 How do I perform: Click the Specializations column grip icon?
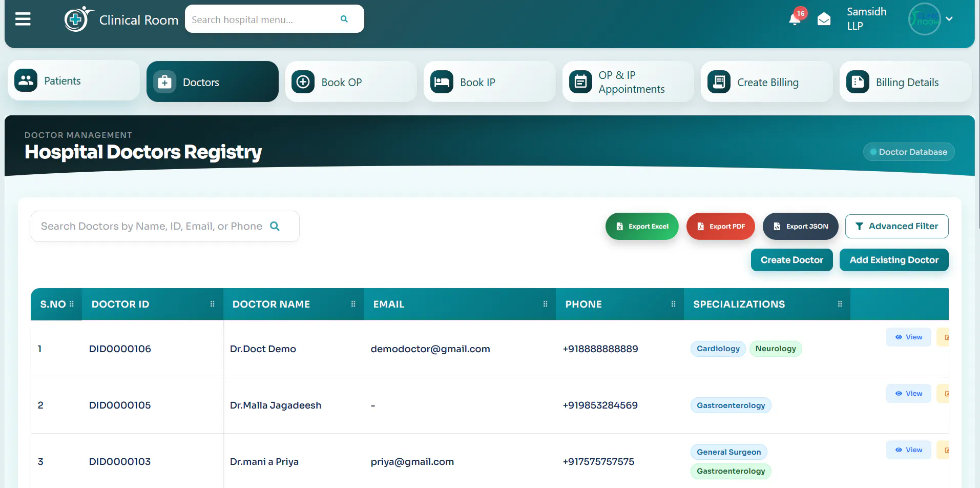(x=840, y=304)
